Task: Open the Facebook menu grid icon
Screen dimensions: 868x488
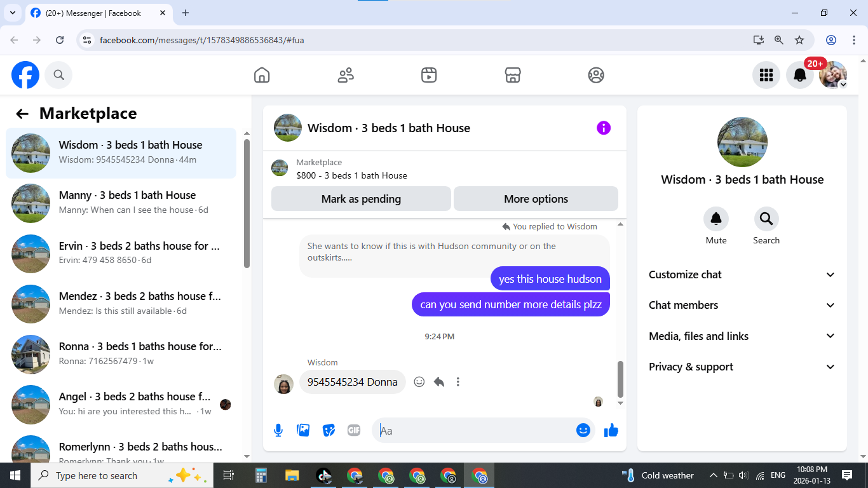Action: click(766, 75)
